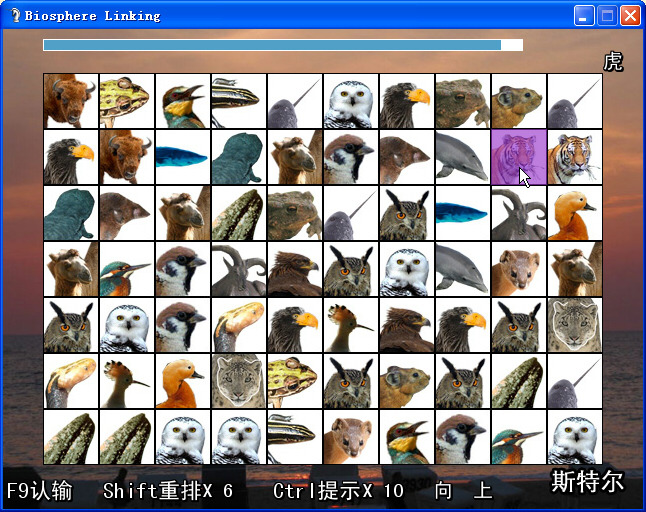The image size is (646, 512).
Task: Select the highlighted purple tiger tile
Action: (519, 157)
